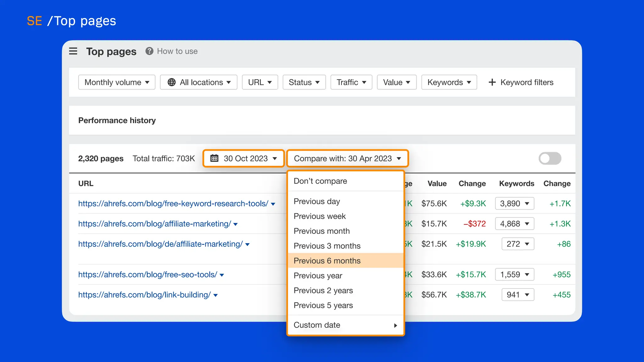Open the Keywords filter dropdown
This screenshot has width=644, height=362.
point(449,82)
